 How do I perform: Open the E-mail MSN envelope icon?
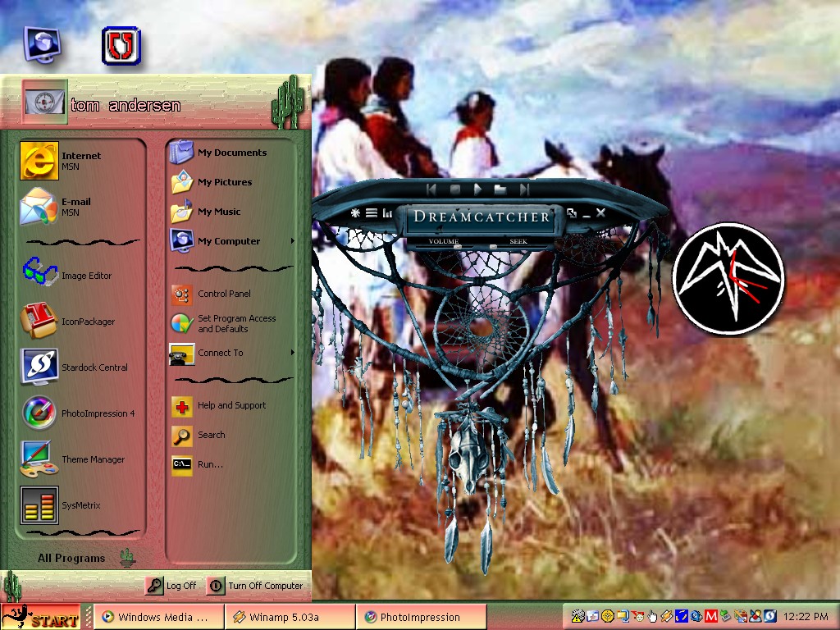(x=39, y=207)
